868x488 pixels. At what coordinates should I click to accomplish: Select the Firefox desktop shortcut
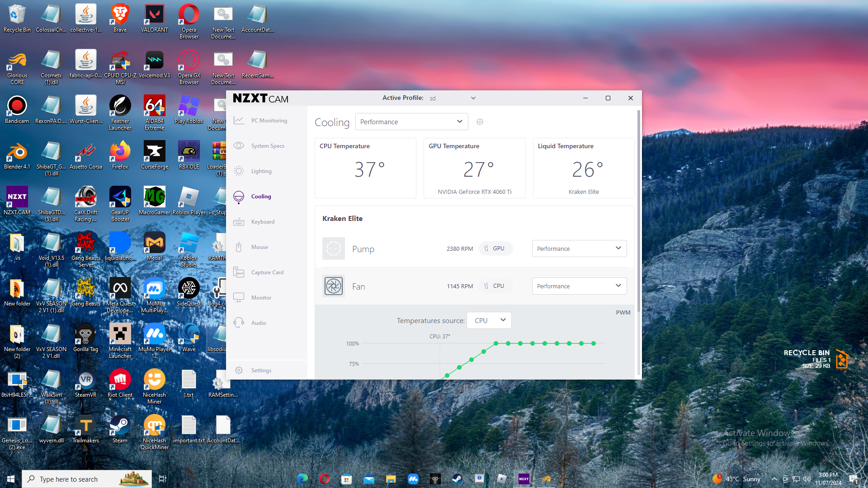click(120, 156)
